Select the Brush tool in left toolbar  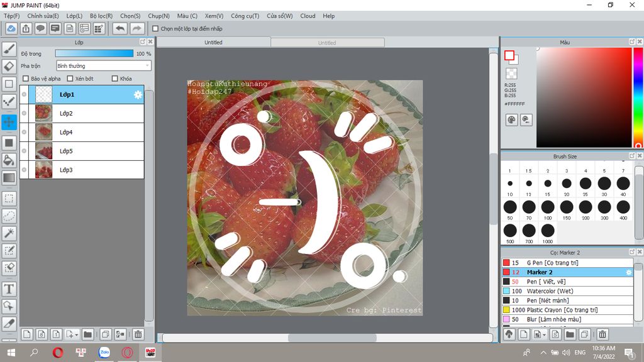(9, 49)
